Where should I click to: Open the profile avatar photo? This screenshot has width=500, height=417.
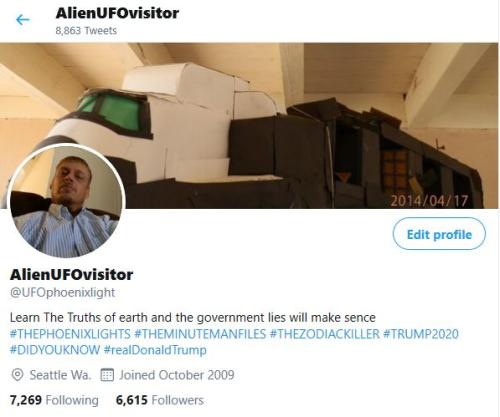(66, 202)
